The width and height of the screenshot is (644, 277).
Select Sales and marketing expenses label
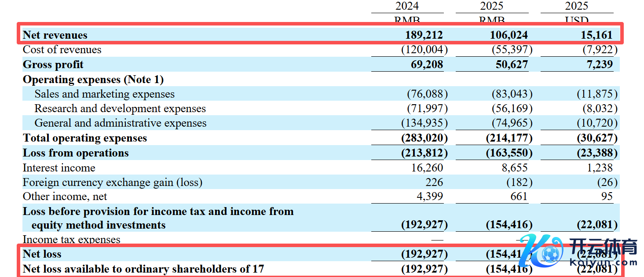tap(105, 94)
